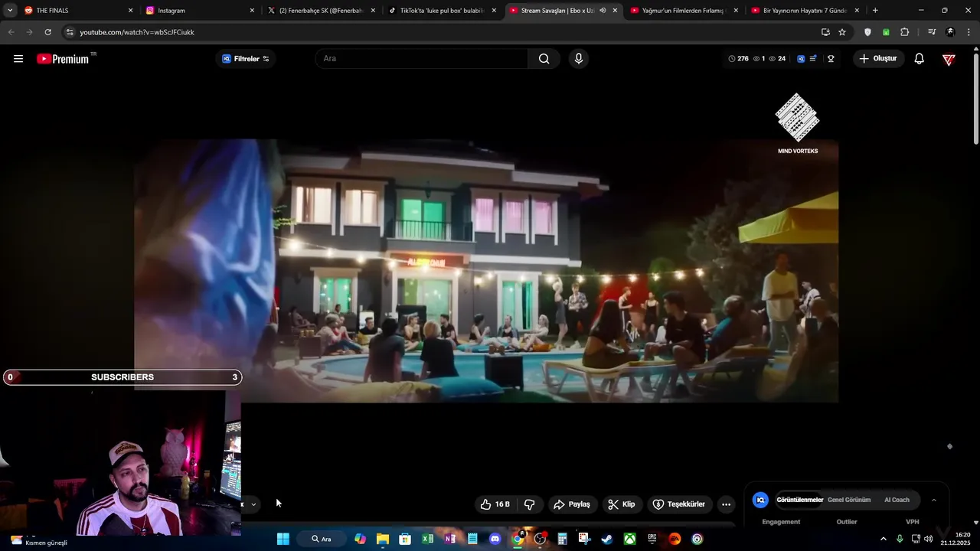The height and width of the screenshot is (551, 980).
Task: Select the Genel Görünüm tab
Action: (849, 500)
